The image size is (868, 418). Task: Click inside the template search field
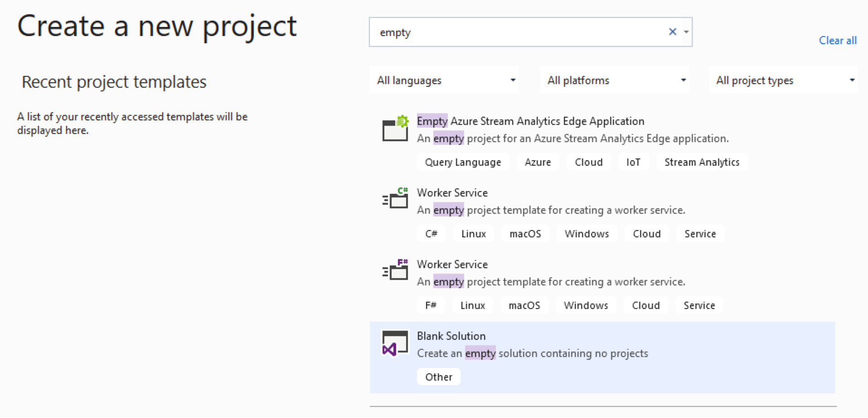(x=517, y=32)
